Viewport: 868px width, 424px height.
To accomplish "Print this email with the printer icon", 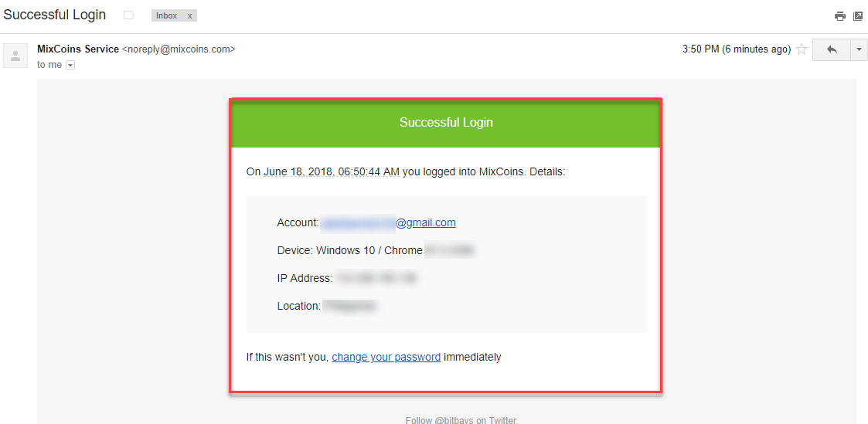I will point(839,16).
